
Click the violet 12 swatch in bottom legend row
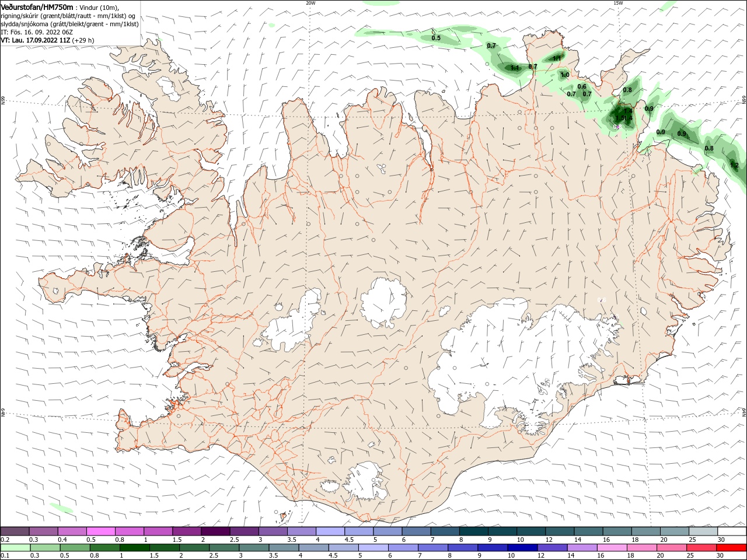click(x=551, y=548)
